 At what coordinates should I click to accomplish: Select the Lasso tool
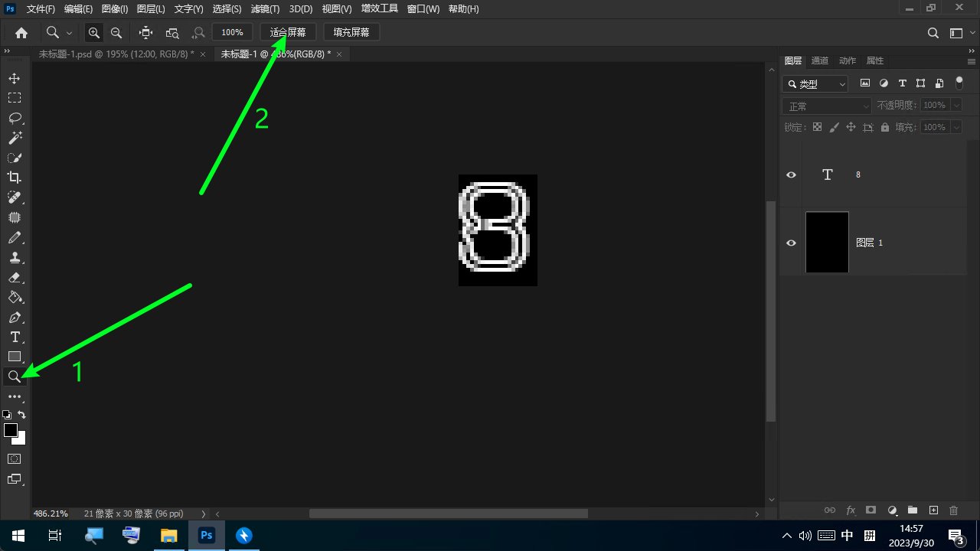15,118
